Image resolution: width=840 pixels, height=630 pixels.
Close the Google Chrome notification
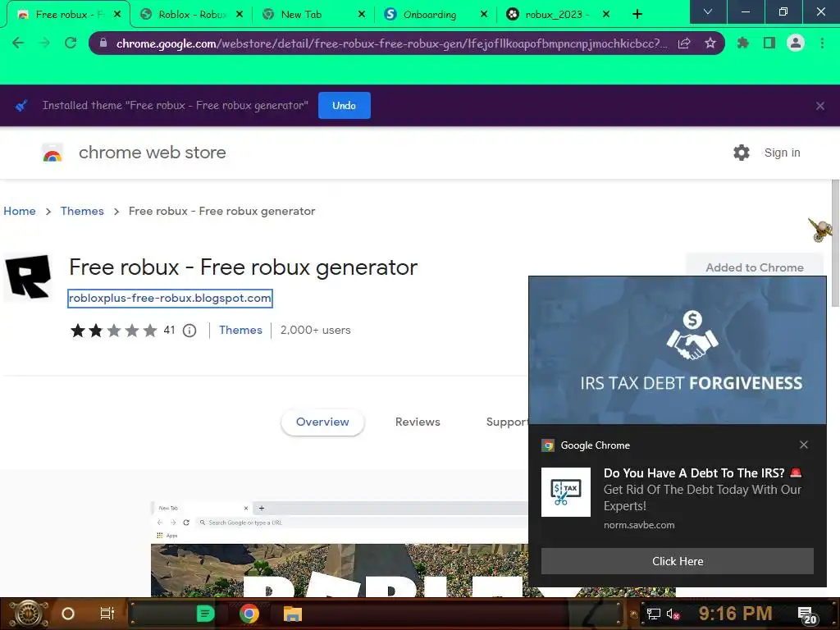tap(804, 445)
